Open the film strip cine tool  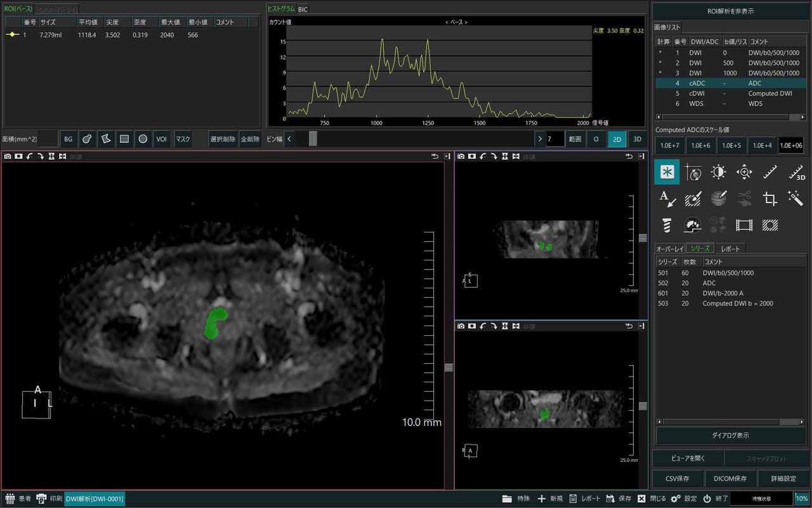click(744, 225)
